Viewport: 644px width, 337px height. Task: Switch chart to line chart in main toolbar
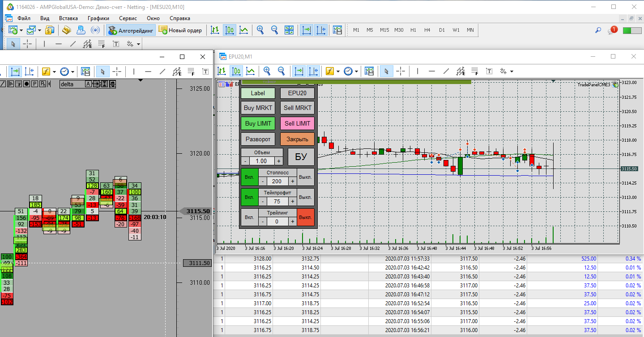244,30
